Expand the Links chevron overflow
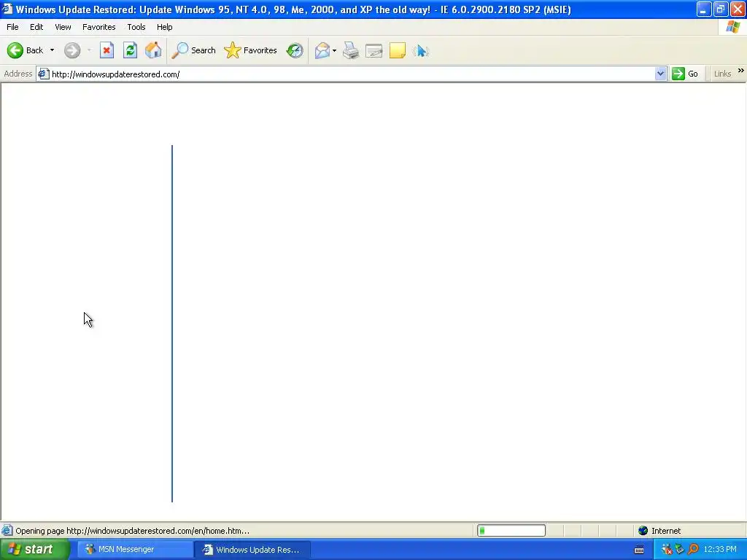747x560 pixels. click(x=741, y=71)
